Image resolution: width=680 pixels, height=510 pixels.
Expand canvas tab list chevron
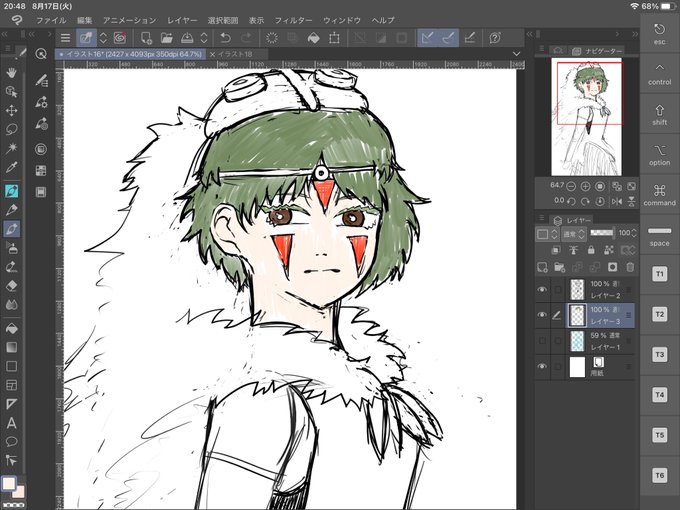point(516,54)
